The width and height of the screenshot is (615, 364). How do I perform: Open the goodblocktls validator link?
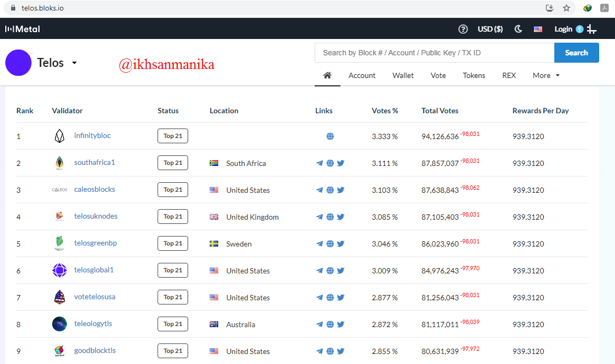95,350
